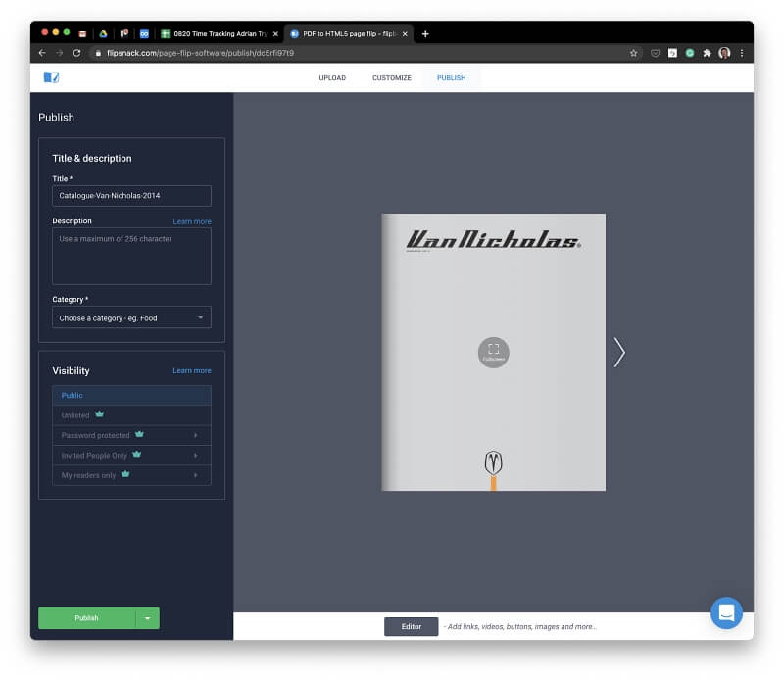The width and height of the screenshot is (784, 680).
Task: Open a new browser tab
Action: coord(425,34)
